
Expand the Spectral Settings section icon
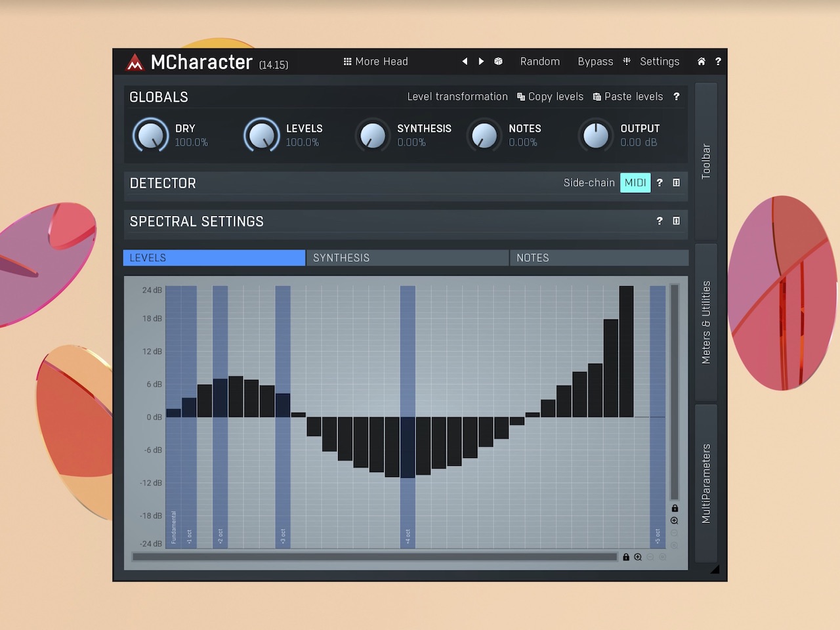(x=676, y=221)
